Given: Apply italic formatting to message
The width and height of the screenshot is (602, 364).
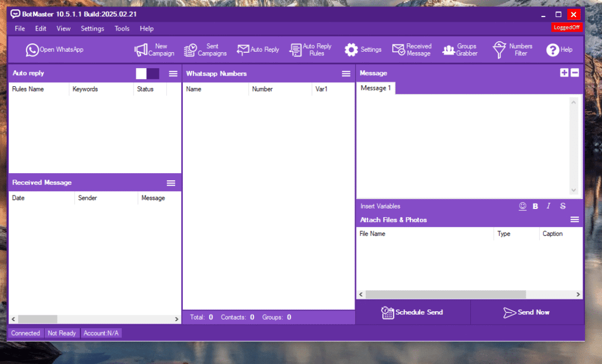Looking at the screenshot, I should (x=549, y=206).
